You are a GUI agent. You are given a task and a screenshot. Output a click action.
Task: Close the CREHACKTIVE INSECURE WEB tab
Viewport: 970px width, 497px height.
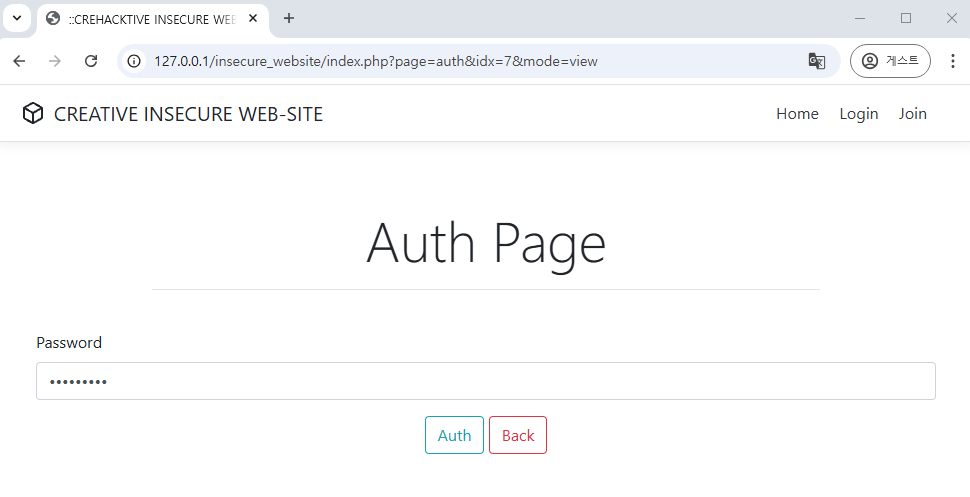[x=253, y=19]
